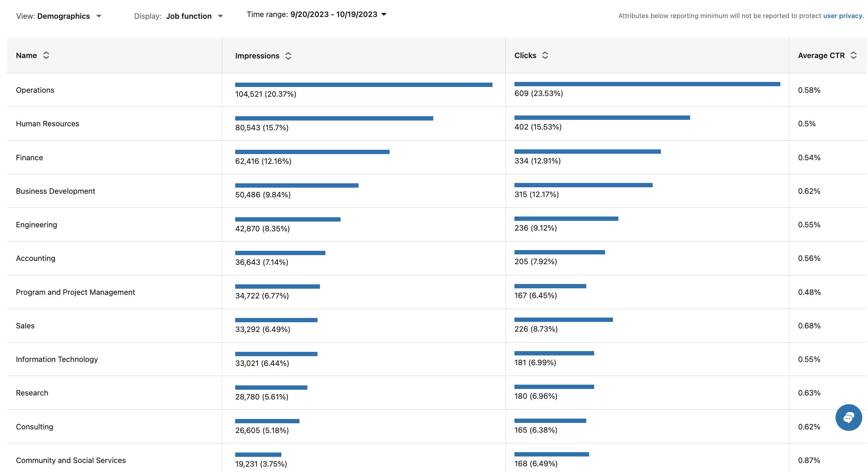The image size is (868, 472).
Task: Click the 168 (6.49%) clicks value
Action: (x=536, y=464)
